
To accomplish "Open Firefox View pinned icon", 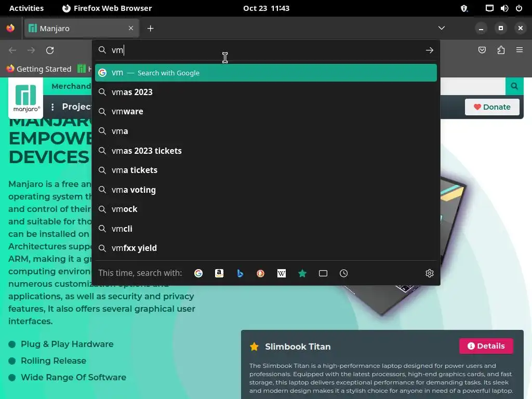I will click(x=10, y=28).
